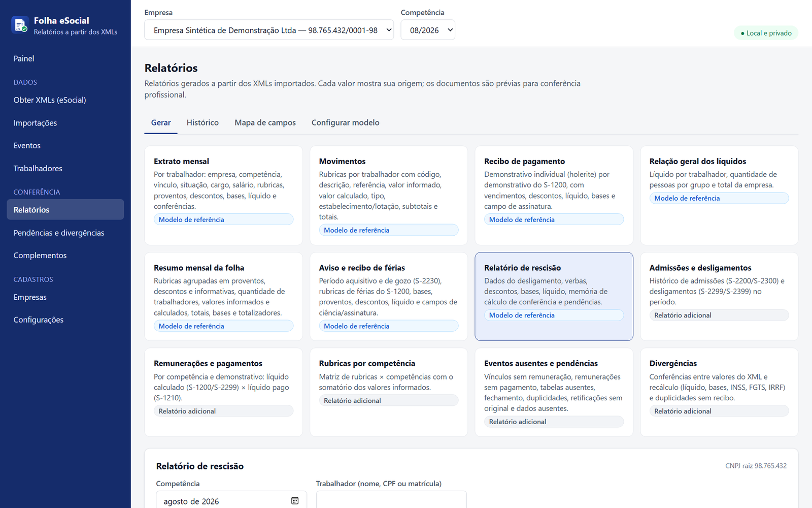Select the Remunerações e pagamentos card
Image resolution: width=812 pixels, height=508 pixels.
[x=224, y=392]
